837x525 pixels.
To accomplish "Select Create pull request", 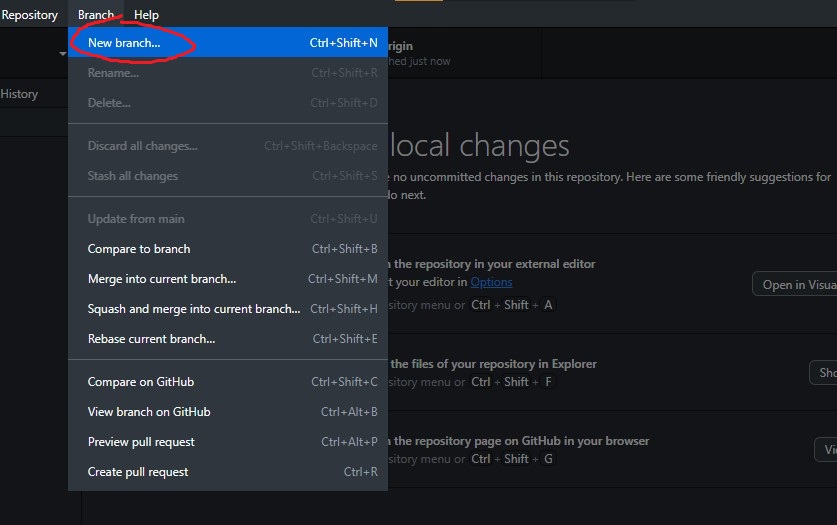I will [x=228, y=472].
